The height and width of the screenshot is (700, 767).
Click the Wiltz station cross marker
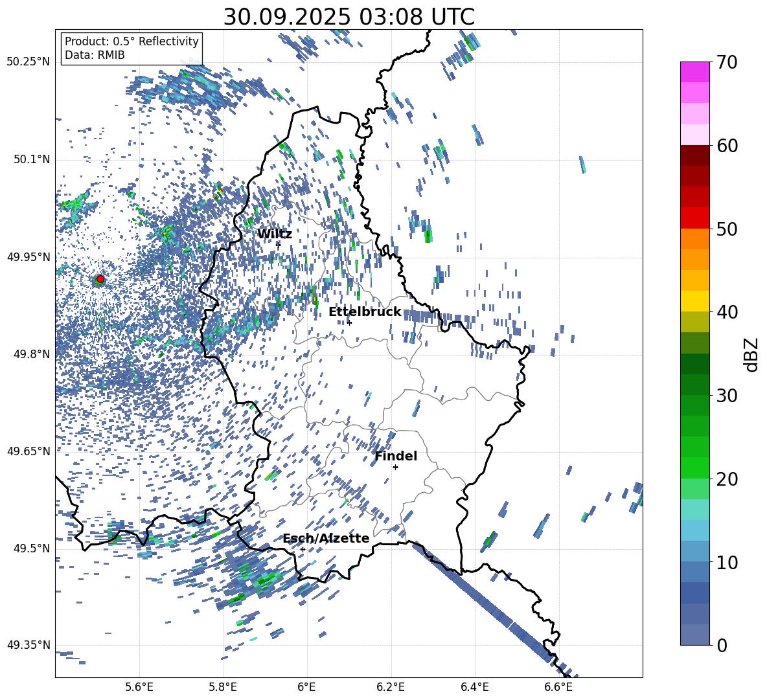279,244
